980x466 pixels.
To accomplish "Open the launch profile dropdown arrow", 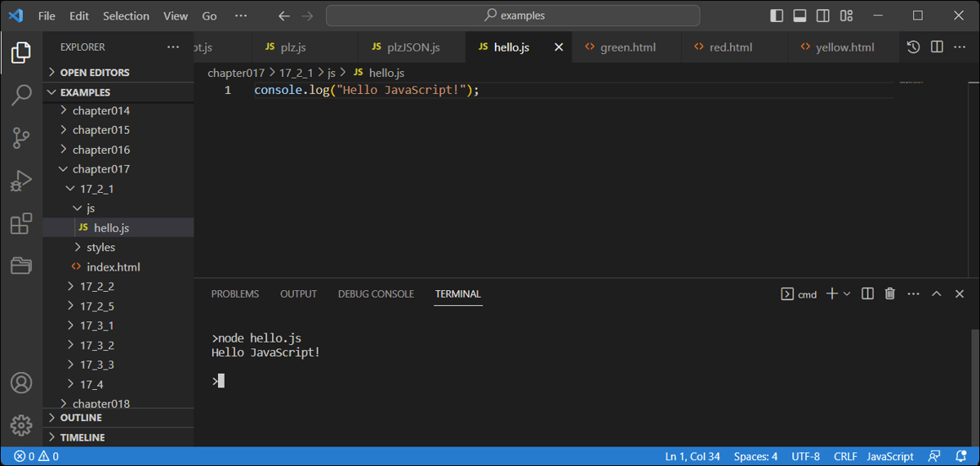I will (847, 293).
